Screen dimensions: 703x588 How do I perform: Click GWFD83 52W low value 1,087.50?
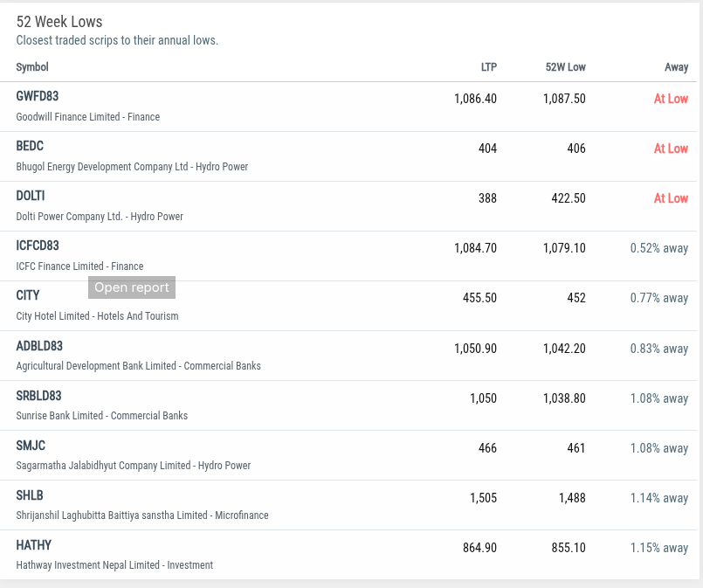(x=564, y=99)
